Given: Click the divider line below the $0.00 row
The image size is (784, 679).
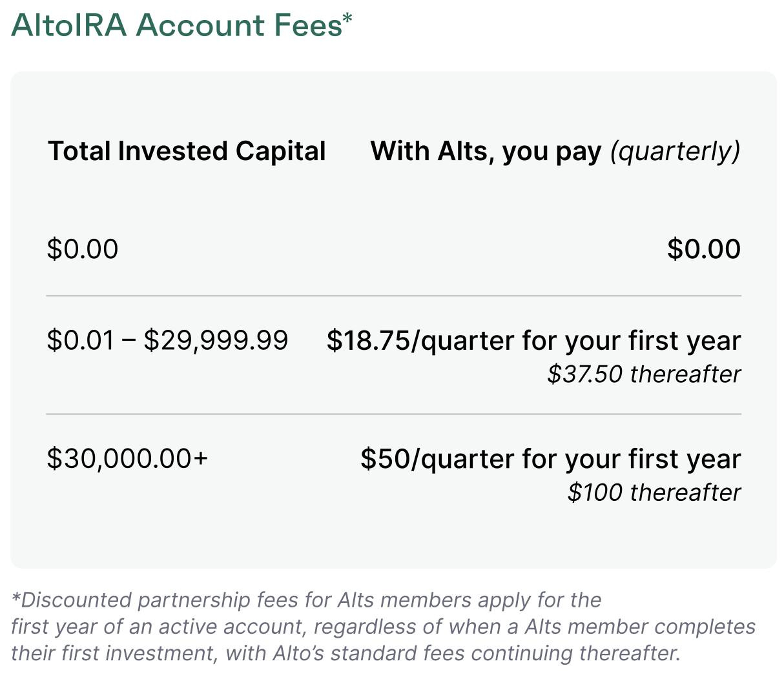Looking at the screenshot, I should 393,296.
